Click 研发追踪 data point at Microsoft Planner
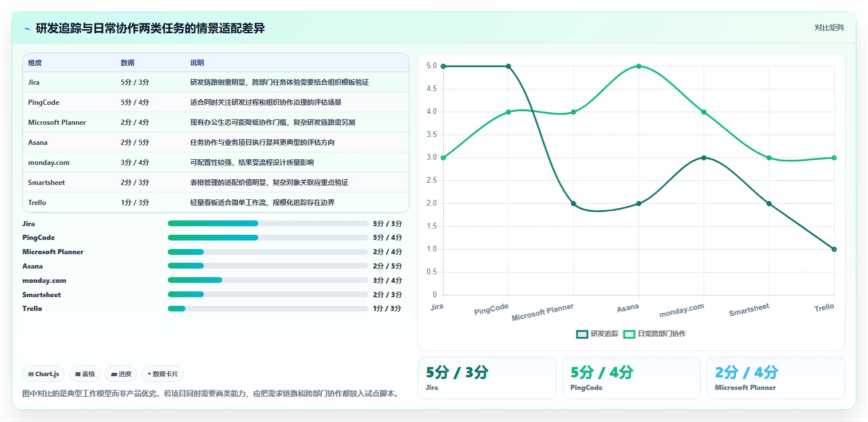 (573, 203)
